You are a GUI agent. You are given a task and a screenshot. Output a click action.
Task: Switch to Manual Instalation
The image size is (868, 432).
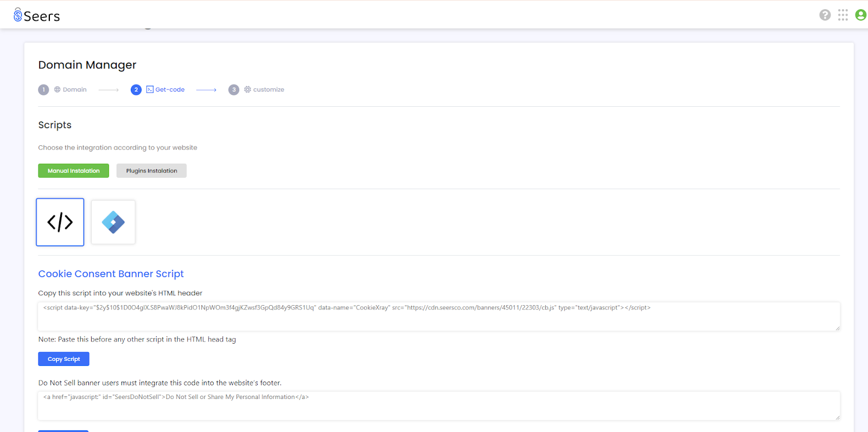tap(73, 171)
